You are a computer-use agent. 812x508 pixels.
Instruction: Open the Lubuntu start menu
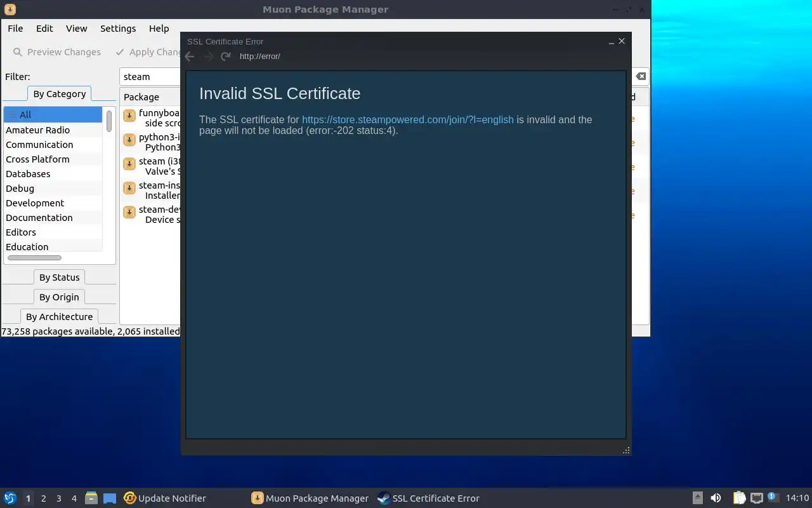click(10, 498)
